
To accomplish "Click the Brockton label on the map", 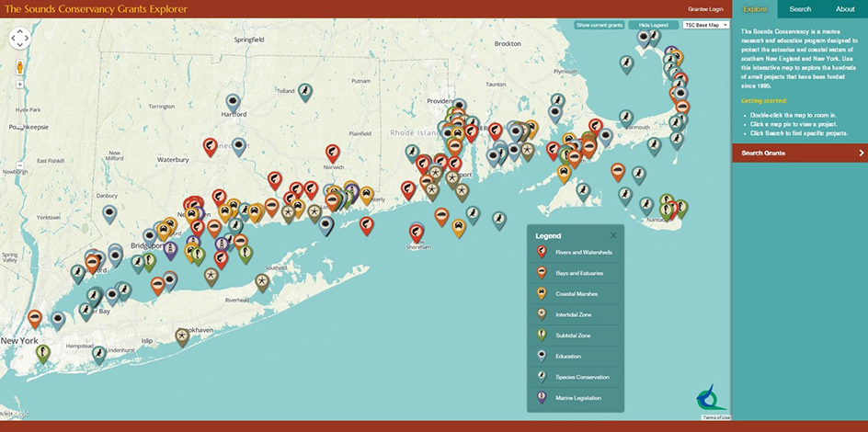I will tap(508, 43).
